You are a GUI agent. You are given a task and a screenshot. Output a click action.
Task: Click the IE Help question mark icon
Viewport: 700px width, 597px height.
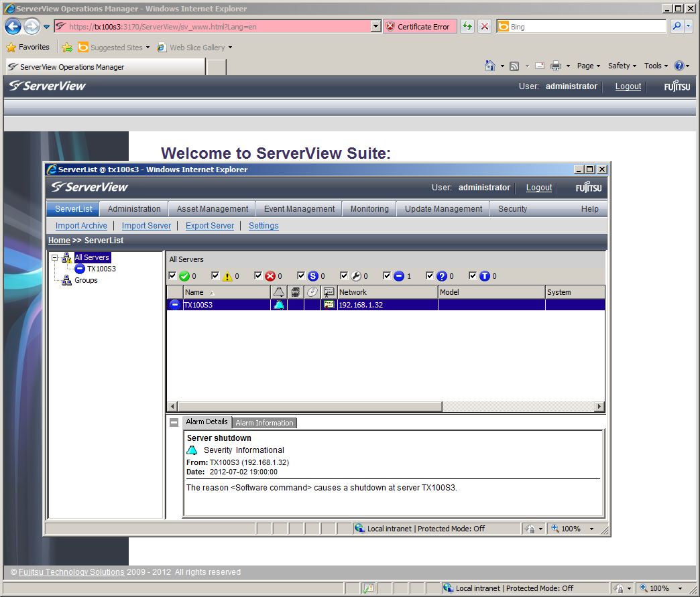coord(679,66)
